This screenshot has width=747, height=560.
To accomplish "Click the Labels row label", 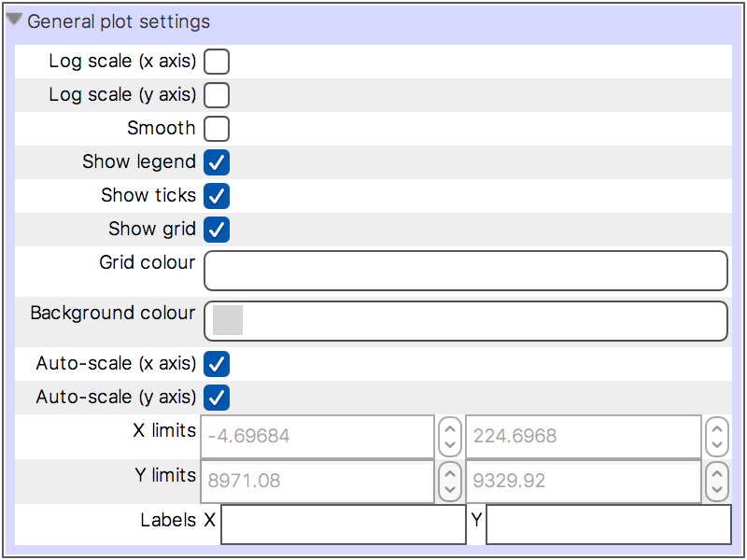I will [x=168, y=520].
